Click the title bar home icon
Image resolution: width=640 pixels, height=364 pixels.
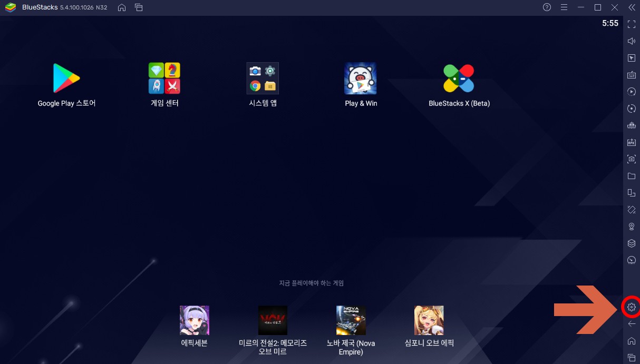click(122, 7)
